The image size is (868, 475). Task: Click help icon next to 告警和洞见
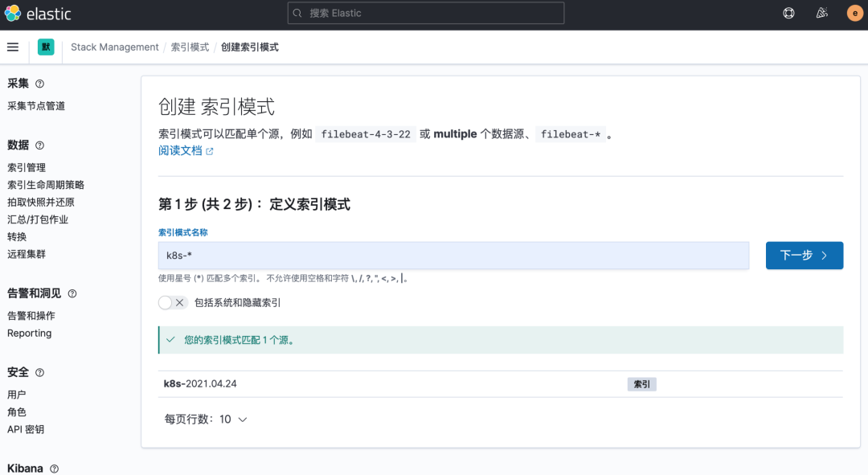click(72, 293)
